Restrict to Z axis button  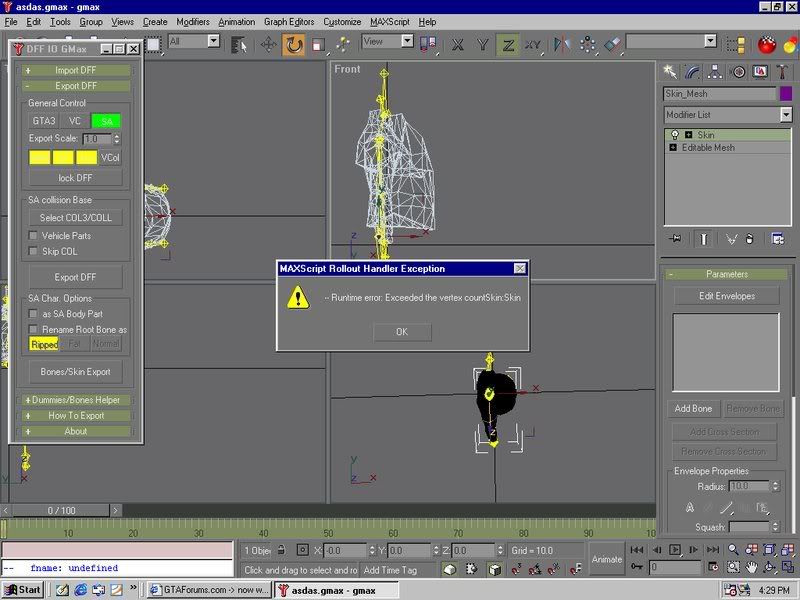(508, 44)
